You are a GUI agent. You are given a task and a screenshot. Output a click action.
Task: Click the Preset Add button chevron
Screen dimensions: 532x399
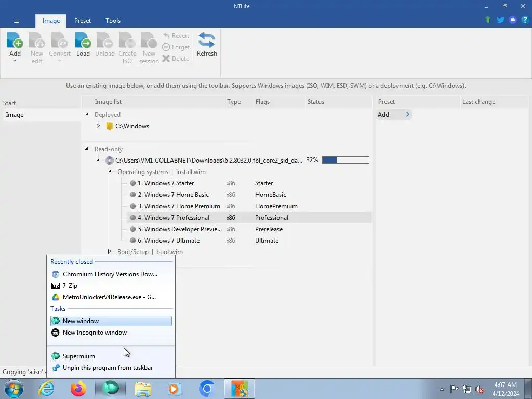[407, 115]
